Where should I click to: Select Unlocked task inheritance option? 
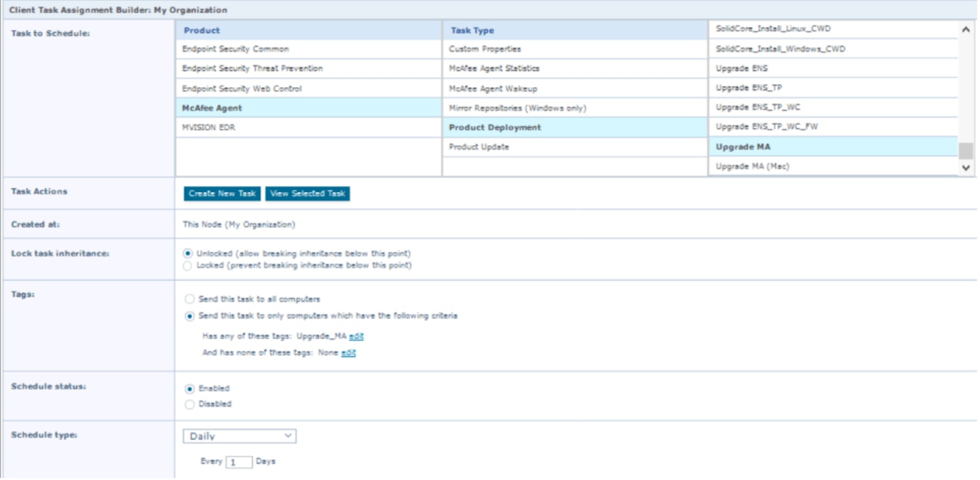pyautogui.click(x=188, y=253)
